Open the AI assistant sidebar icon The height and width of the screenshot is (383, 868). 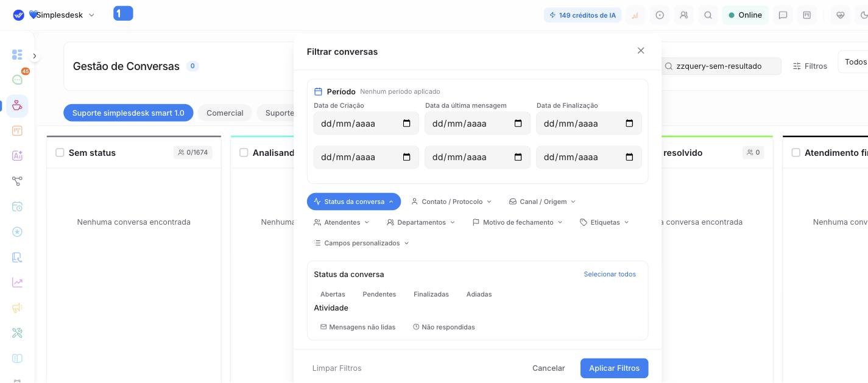pyautogui.click(x=17, y=156)
